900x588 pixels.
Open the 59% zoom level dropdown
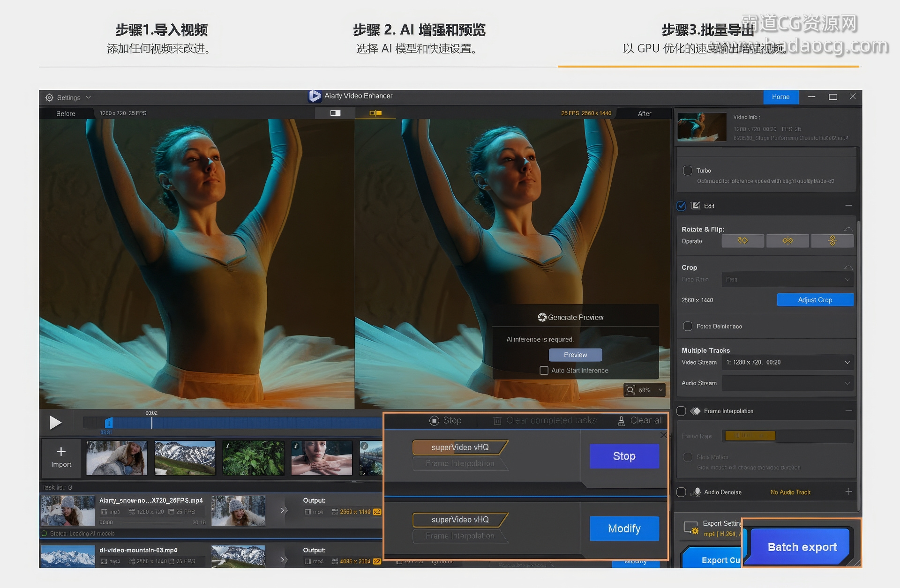point(661,390)
